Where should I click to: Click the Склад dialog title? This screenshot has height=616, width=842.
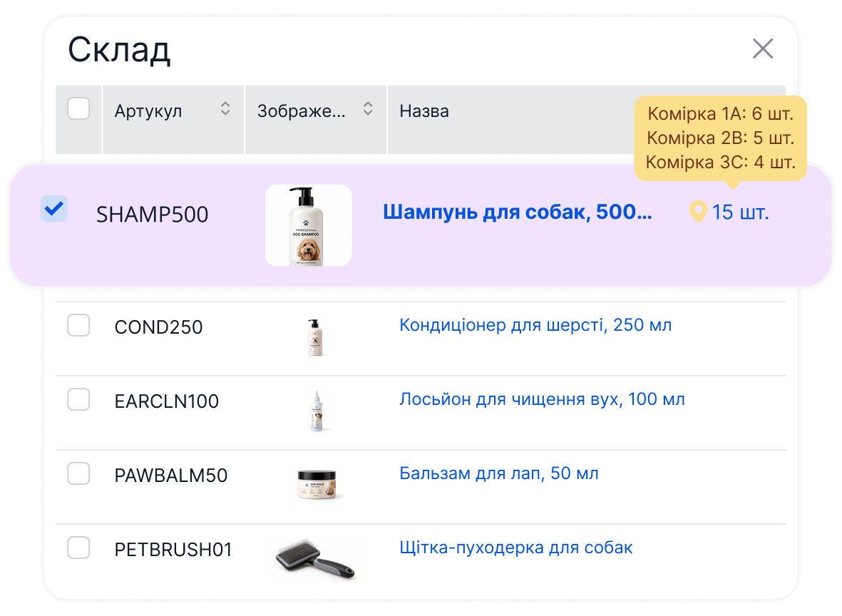(x=119, y=50)
